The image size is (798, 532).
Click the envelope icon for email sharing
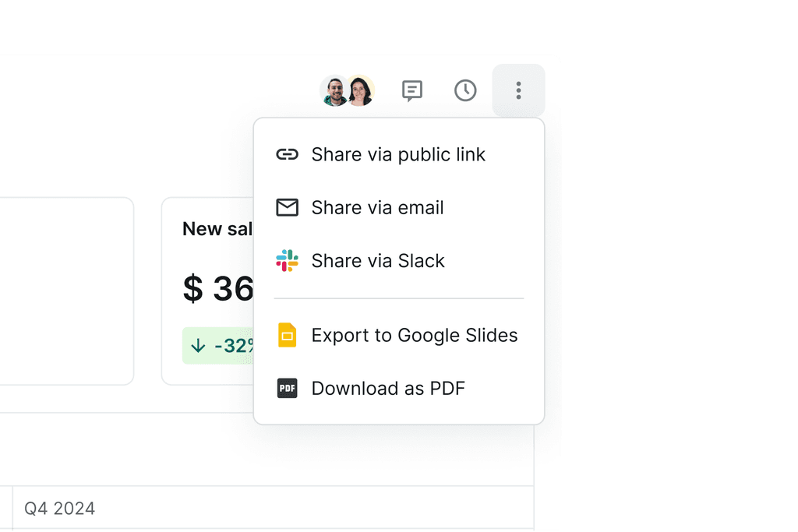pyautogui.click(x=288, y=207)
